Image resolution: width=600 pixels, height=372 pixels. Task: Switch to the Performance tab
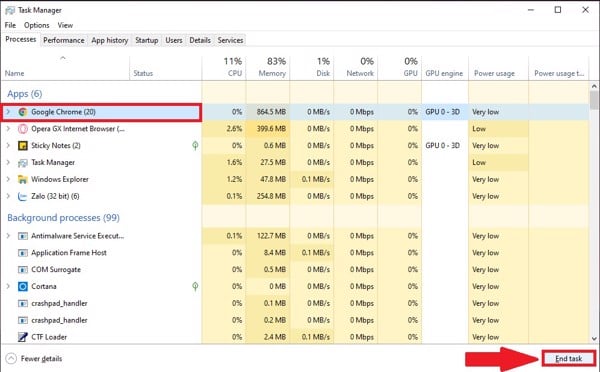click(x=64, y=40)
